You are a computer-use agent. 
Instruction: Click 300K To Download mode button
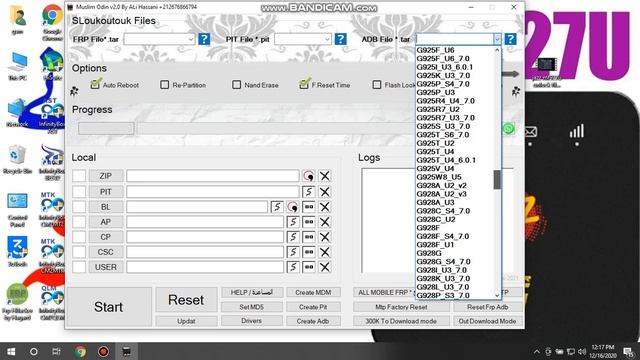tap(401, 321)
